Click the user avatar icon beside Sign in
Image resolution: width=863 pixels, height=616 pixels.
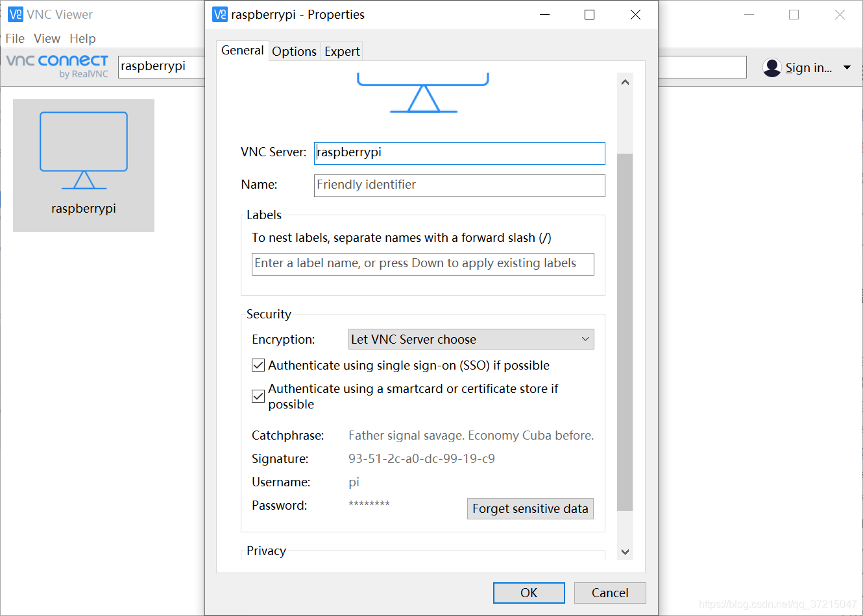(x=772, y=67)
